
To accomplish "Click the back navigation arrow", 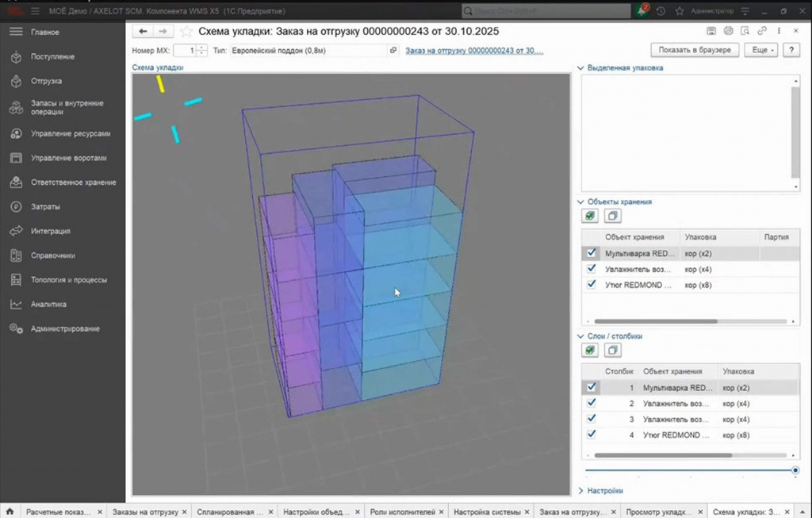I will [x=143, y=32].
